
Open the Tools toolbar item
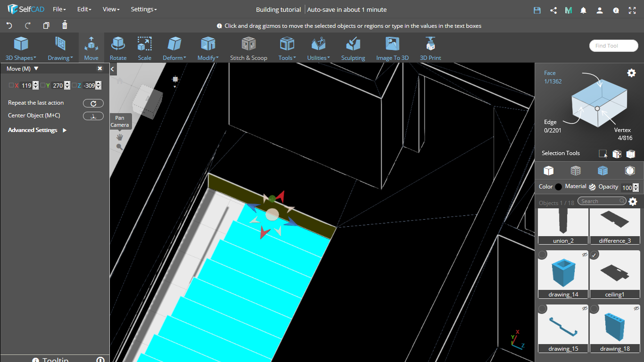[287, 49]
